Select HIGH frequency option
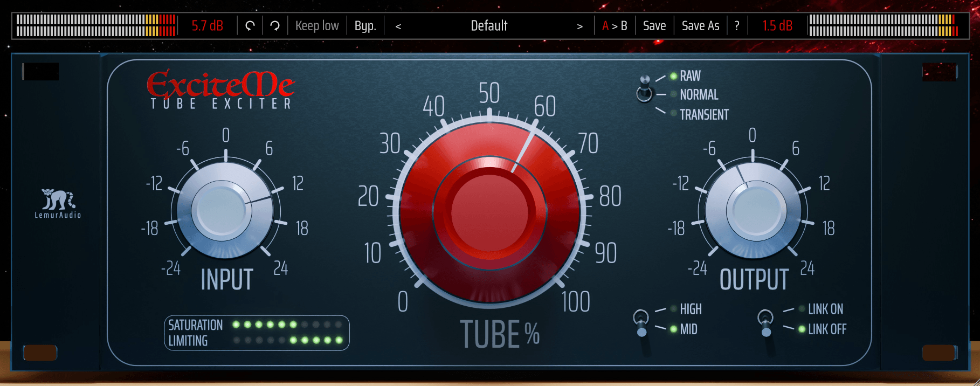Viewport: 980px width, 386px height. coord(691,309)
